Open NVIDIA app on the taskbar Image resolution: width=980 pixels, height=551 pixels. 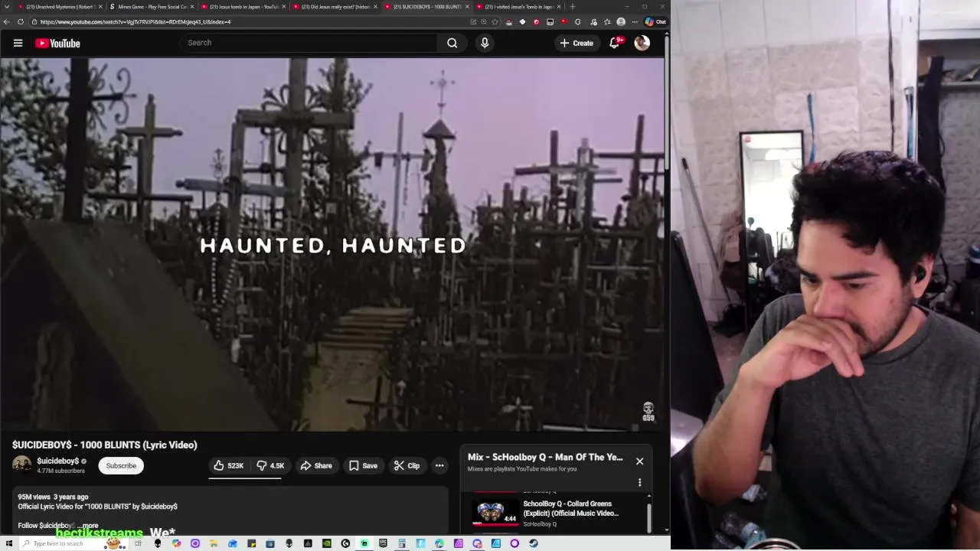[327, 543]
